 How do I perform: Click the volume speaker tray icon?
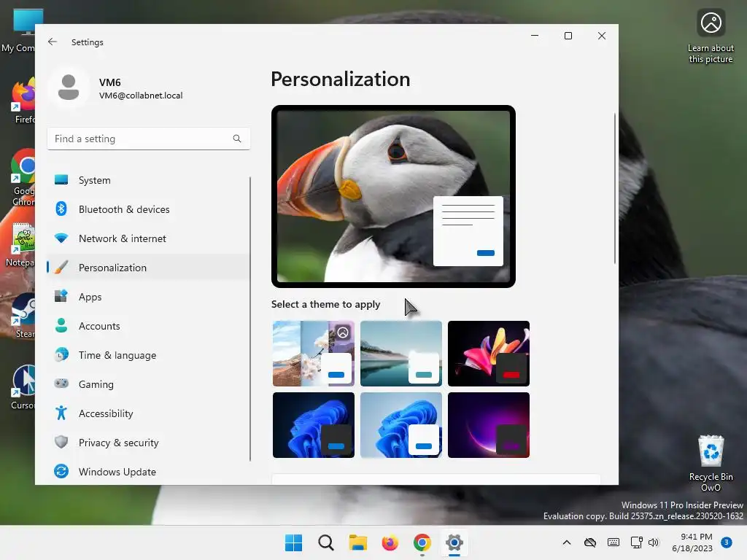click(x=654, y=542)
